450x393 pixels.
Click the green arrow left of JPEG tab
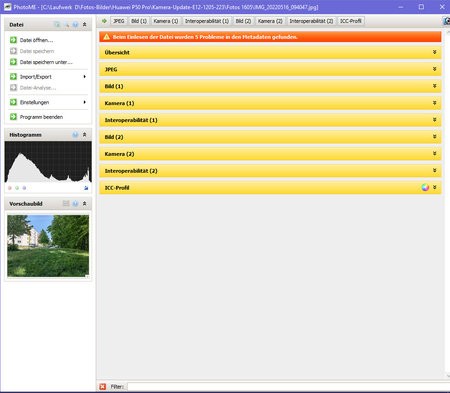coord(104,21)
